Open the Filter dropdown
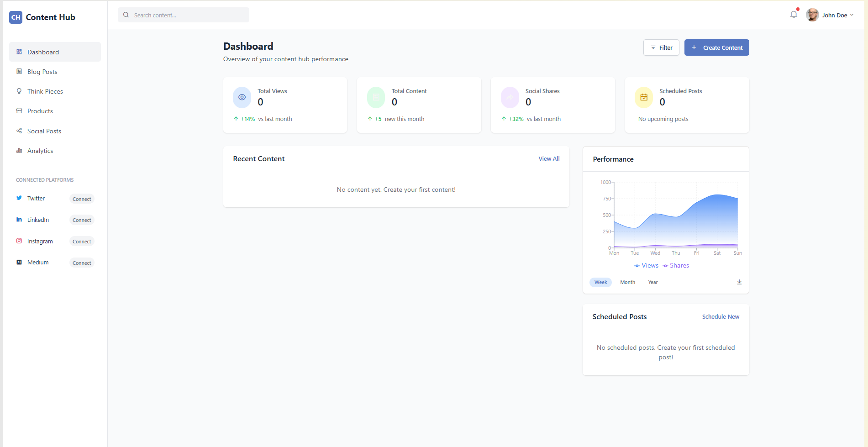The width and height of the screenshot is (868, 447). (661, 47)
